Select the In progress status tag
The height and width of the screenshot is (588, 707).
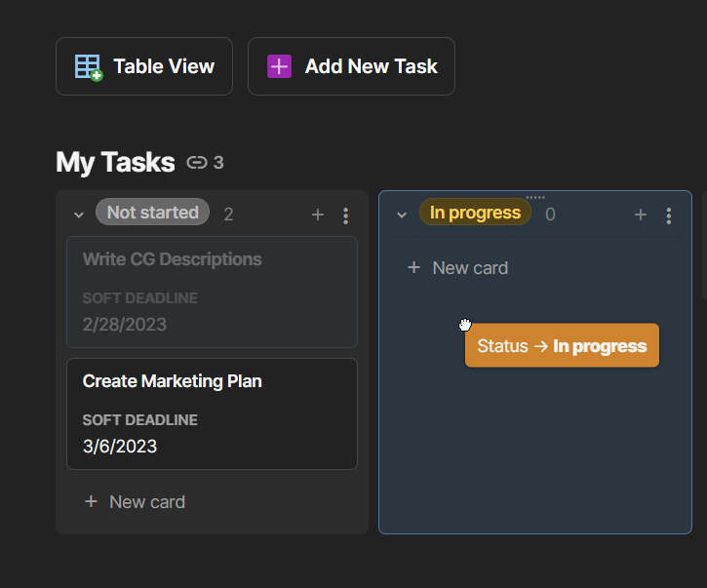475,213
